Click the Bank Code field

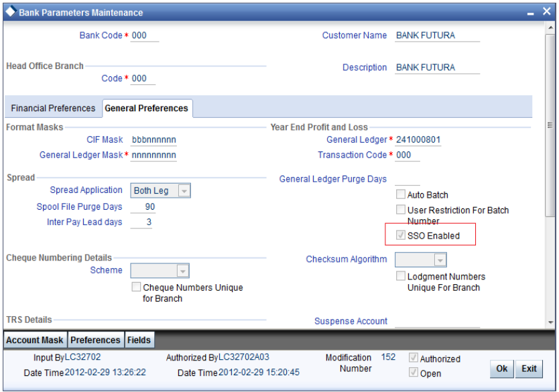tap(144, 36)
